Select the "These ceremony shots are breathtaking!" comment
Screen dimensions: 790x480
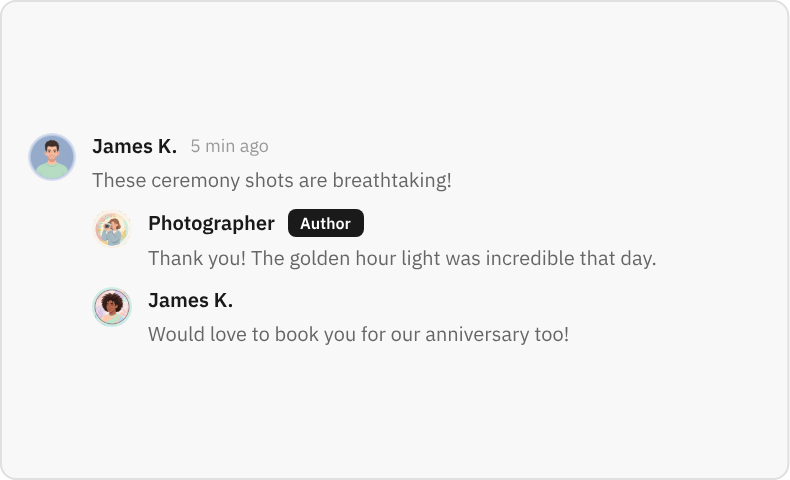(272, 181)
